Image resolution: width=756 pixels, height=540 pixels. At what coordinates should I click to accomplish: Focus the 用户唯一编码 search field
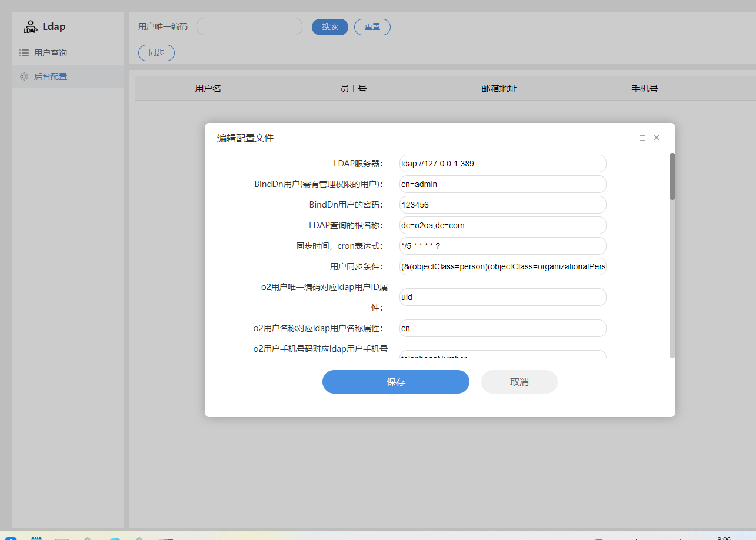[249, 26]
